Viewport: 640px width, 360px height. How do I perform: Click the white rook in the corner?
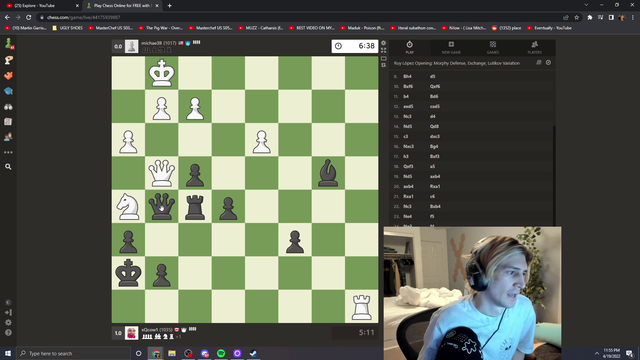(x=362, y=307)
